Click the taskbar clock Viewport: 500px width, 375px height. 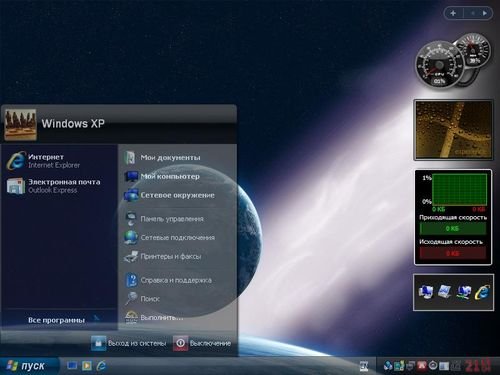pyautogui.click(x=478, y=366)
